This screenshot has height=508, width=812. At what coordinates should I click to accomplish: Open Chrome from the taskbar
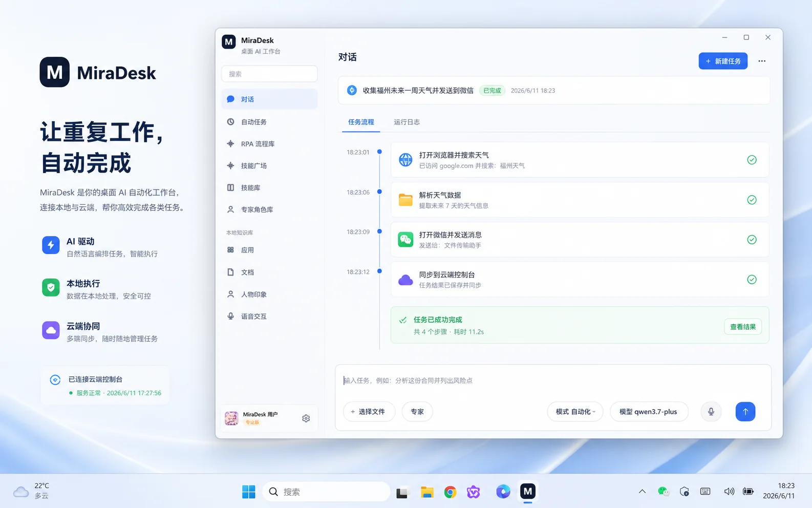pyautogui.click(x=450, y=492)
